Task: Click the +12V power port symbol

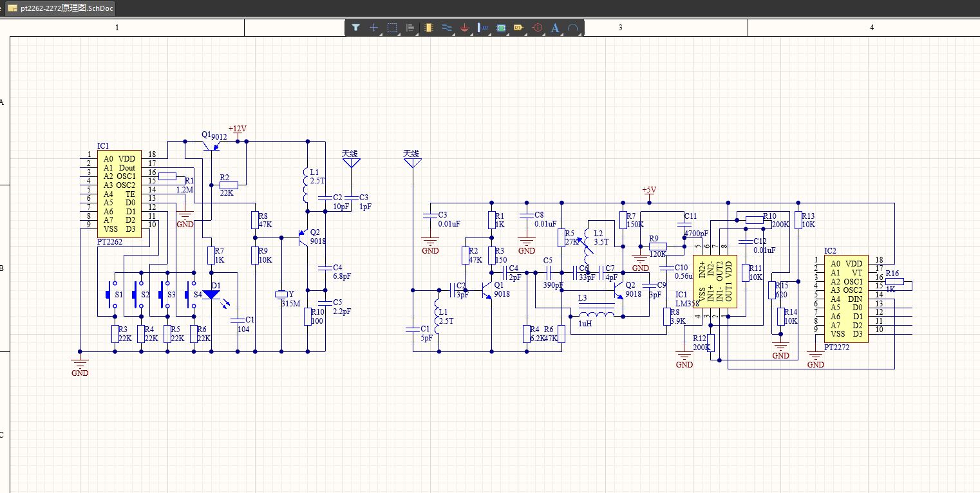Action: pos(238,132)
